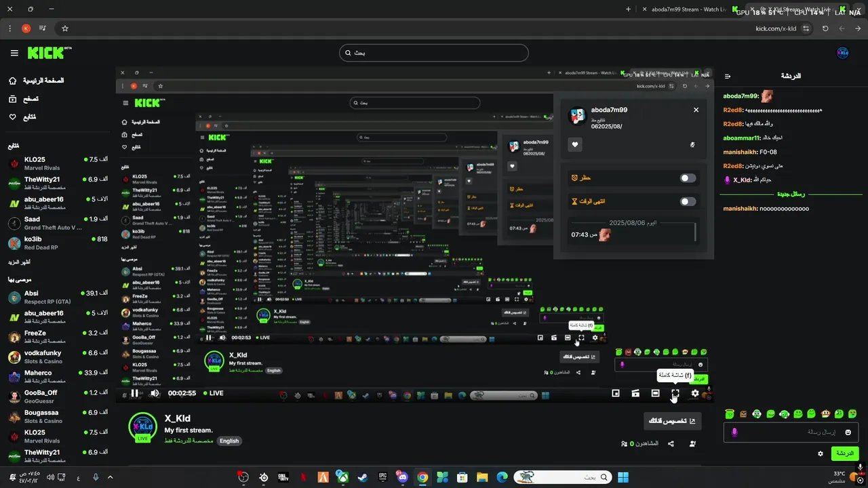868x488 pixels.
Task: Open the outer player's settings gear
Action: 695,393
